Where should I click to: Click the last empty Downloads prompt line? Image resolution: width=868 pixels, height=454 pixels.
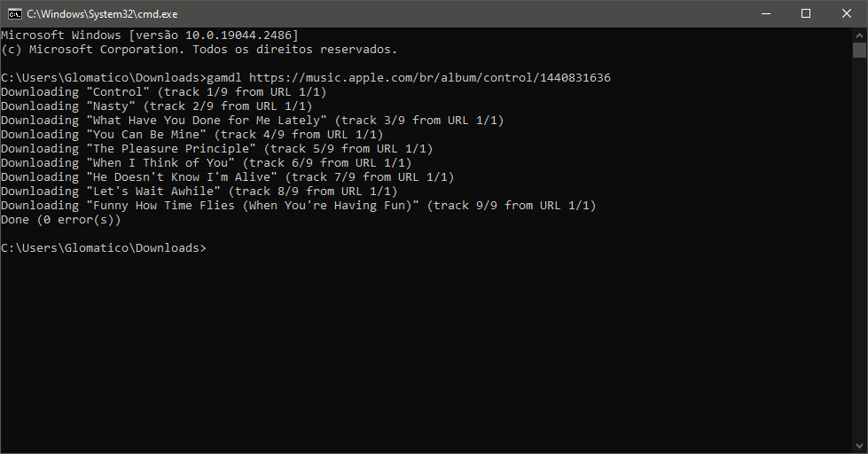click(x=103, y=248)
